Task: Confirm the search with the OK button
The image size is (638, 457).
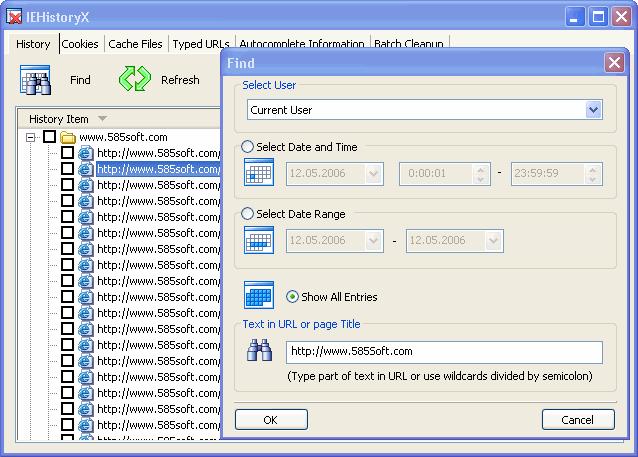Action: coord(271,420)
